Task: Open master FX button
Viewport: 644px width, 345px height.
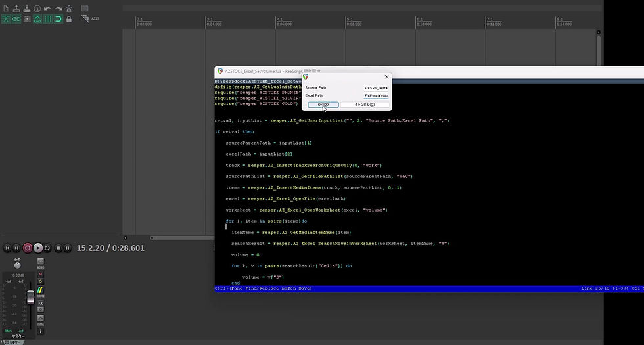Action: (x=40, y=303)
